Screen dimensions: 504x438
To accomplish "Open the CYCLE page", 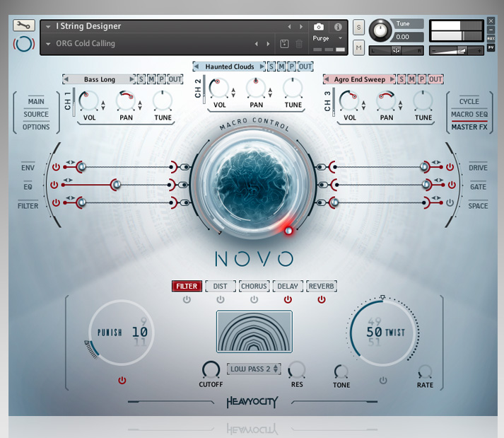I will [x=469, y=101].
